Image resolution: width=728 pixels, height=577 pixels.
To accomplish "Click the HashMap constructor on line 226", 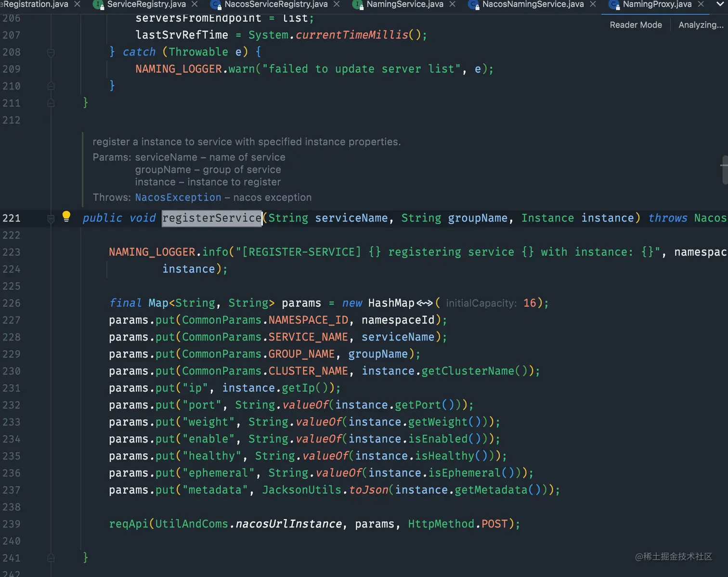I will tap(391, 303).
